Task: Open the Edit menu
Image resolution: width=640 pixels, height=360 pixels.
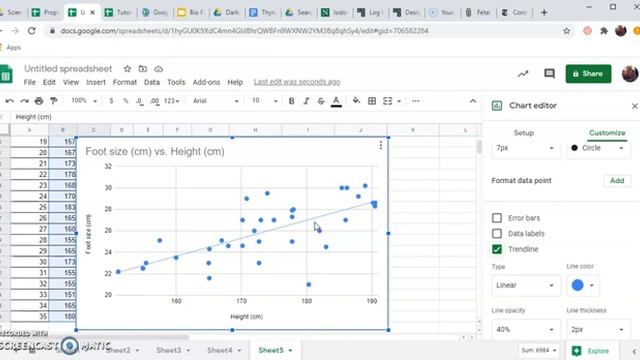Action: coord(49,82)
